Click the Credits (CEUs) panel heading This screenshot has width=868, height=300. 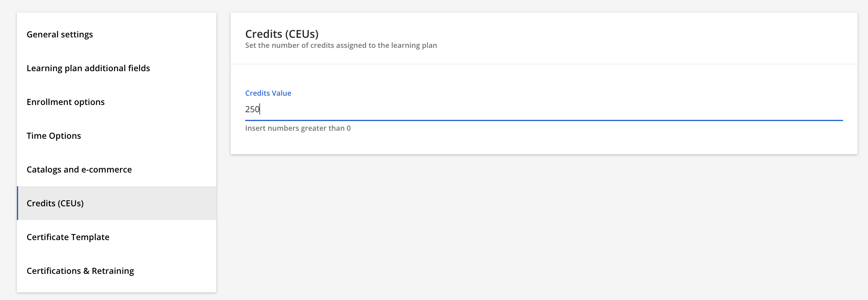coord(282,34)
